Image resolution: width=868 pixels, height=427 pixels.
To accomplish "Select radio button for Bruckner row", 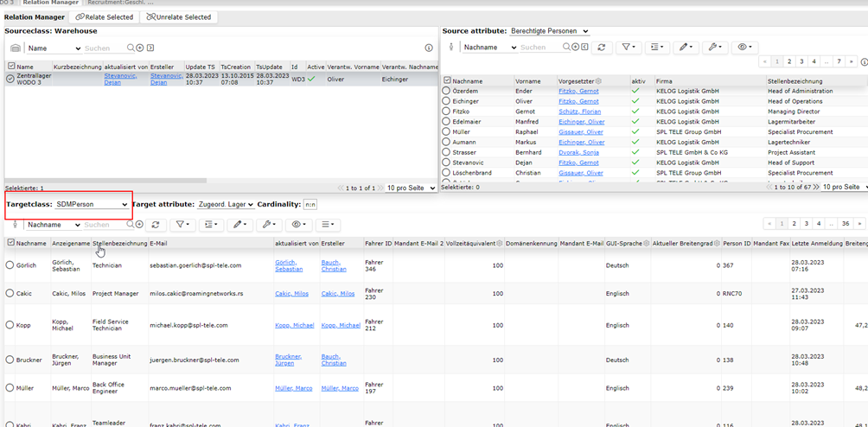I will [x=10, y=360].
